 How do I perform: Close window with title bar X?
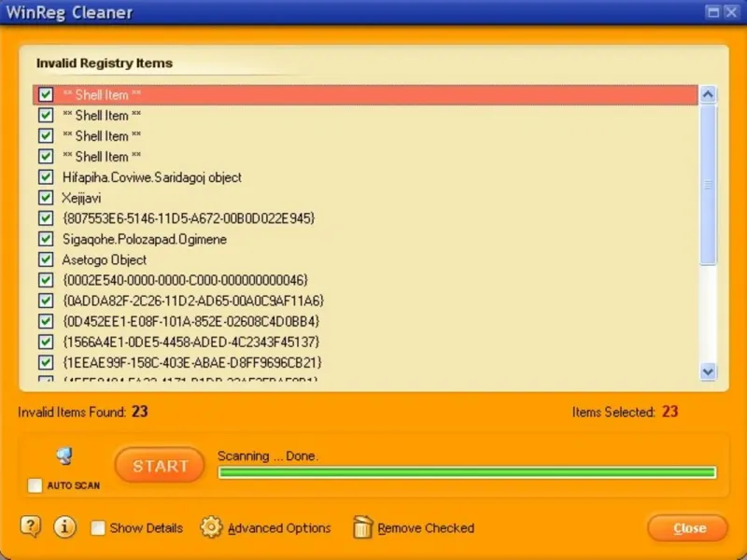[731, 12]
